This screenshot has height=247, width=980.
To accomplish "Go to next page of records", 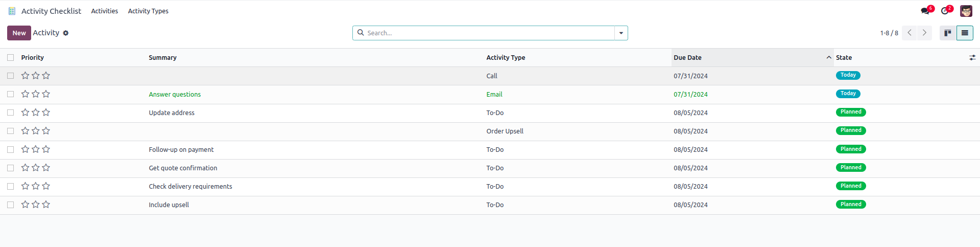I will pos(924,33).
